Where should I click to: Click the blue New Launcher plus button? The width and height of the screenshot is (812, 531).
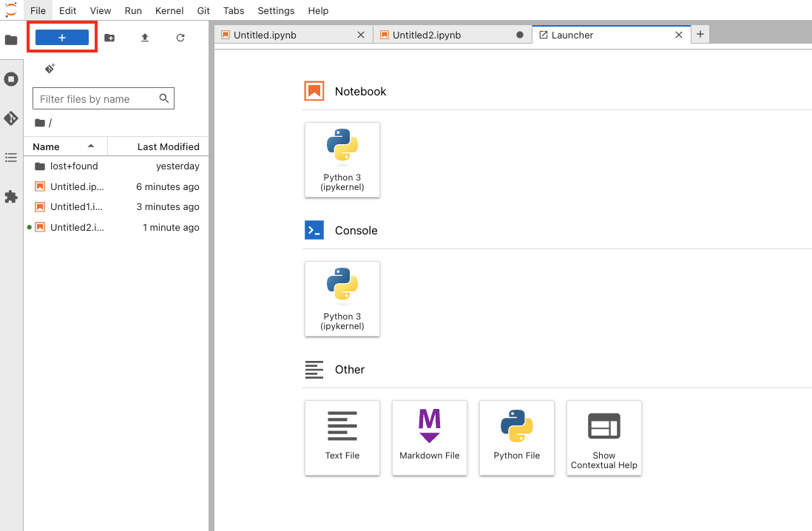[x=62, y=38]
